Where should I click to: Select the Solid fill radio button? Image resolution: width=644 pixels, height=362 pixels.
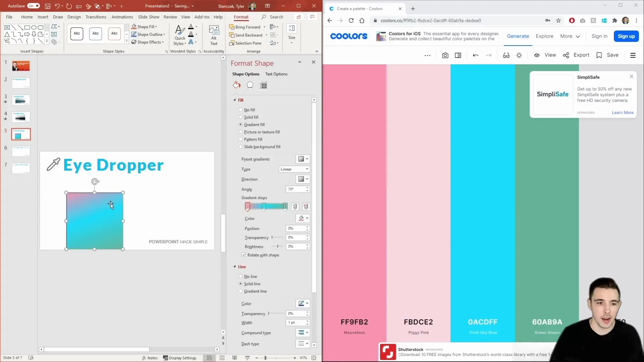(240, 117)
